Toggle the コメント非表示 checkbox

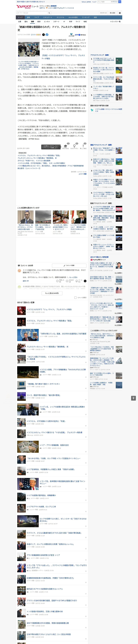pos(75,298)
